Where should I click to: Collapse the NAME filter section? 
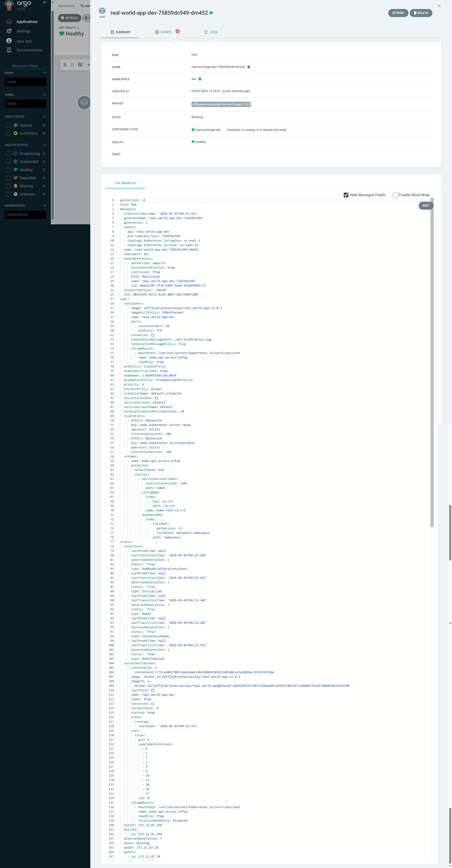pos(44,72)
